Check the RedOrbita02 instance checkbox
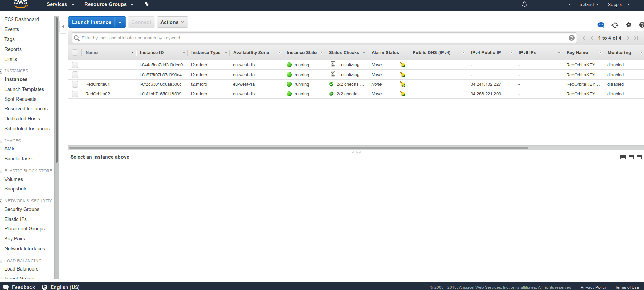 75,94
